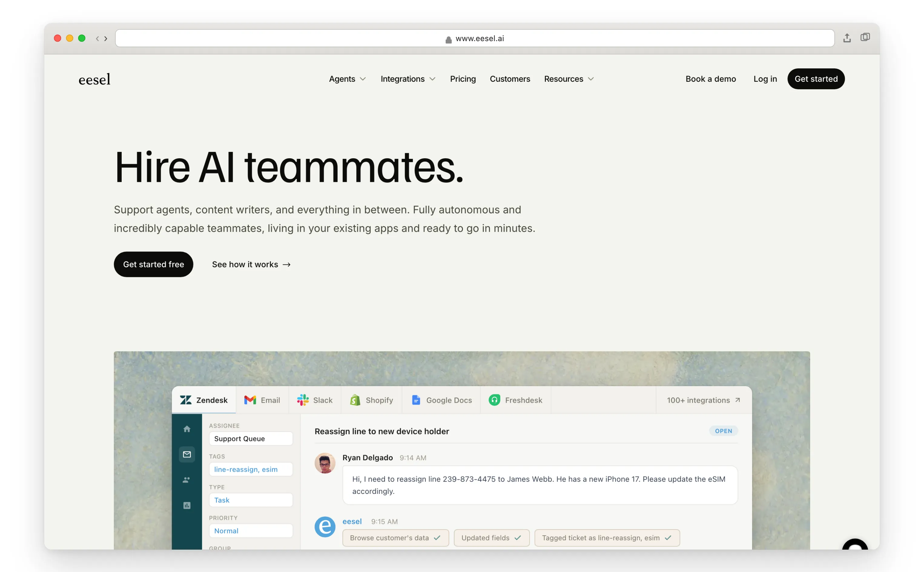Click the lock icon in the address bar
This screenshot has height=572, width=924.
(448, 39)
